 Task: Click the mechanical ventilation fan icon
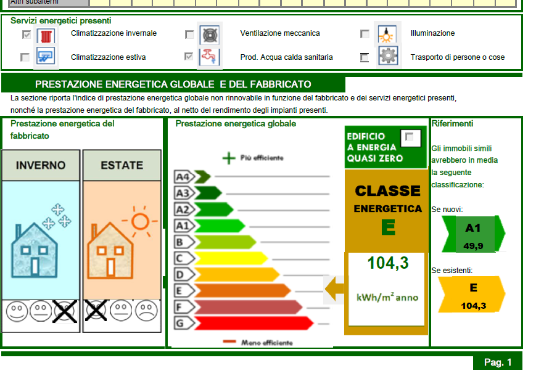click(x=210, y=35)
